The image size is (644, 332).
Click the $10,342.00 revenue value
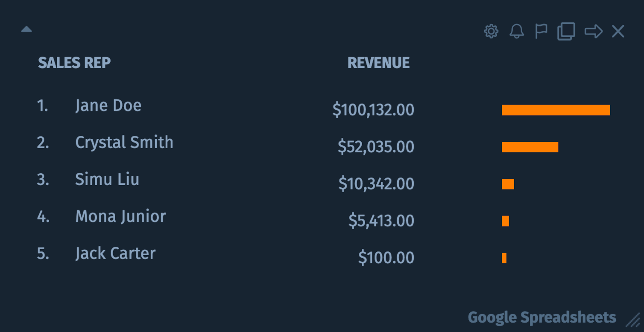(376, 184)
